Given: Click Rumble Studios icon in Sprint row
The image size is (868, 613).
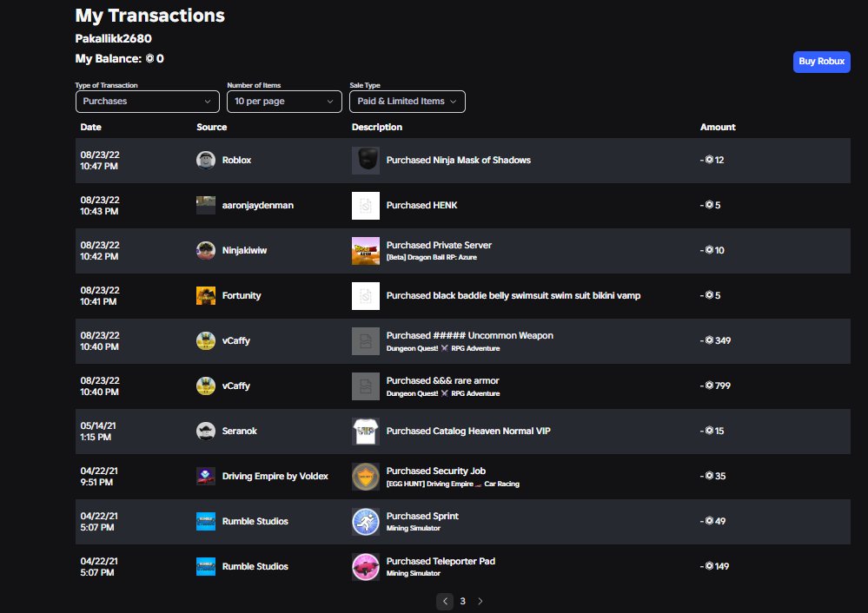Looking at the screenshot, I should click(x=205, y=521).
